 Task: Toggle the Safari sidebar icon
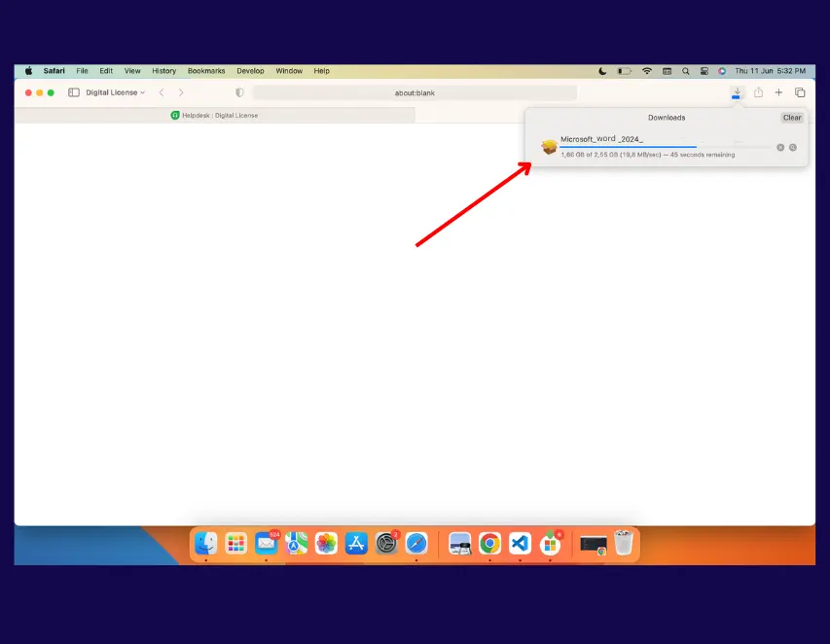[74, 92]
